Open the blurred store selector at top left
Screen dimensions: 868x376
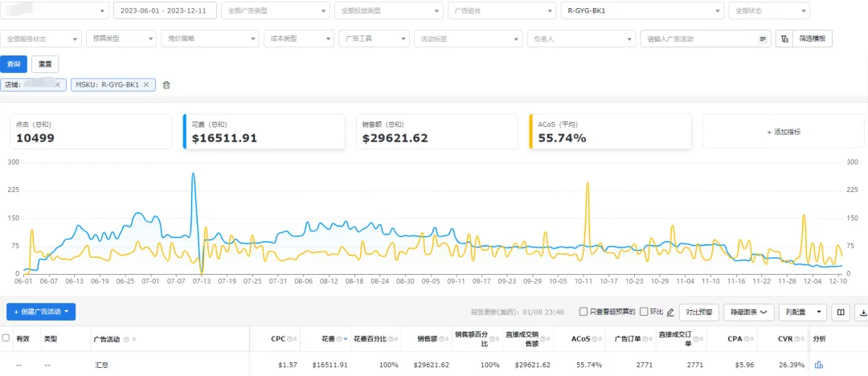click(x=55, y=10)
